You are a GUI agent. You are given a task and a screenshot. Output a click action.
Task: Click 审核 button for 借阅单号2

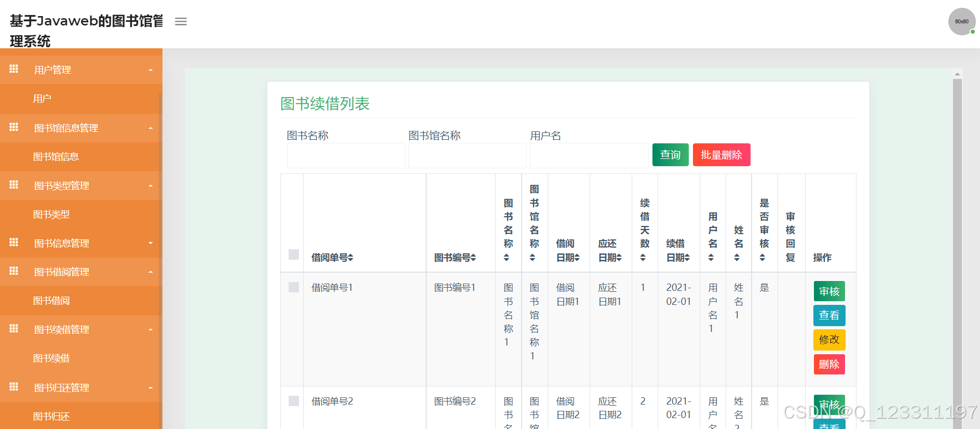[829, 405]
